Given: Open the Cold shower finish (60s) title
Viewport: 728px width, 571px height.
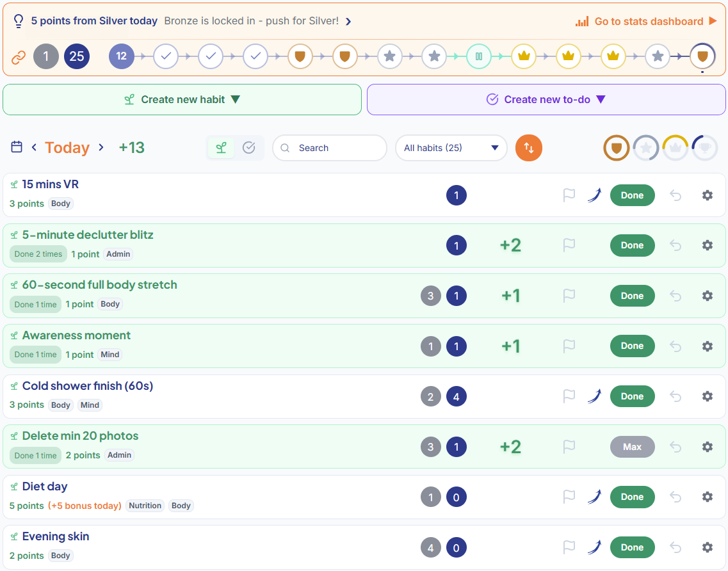Looking at the screenshot, I should point(87,386).
